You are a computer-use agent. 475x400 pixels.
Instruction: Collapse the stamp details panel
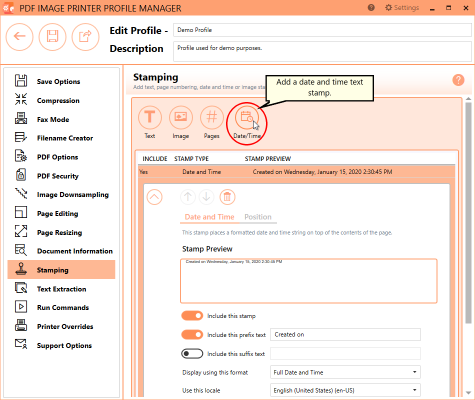155,197
